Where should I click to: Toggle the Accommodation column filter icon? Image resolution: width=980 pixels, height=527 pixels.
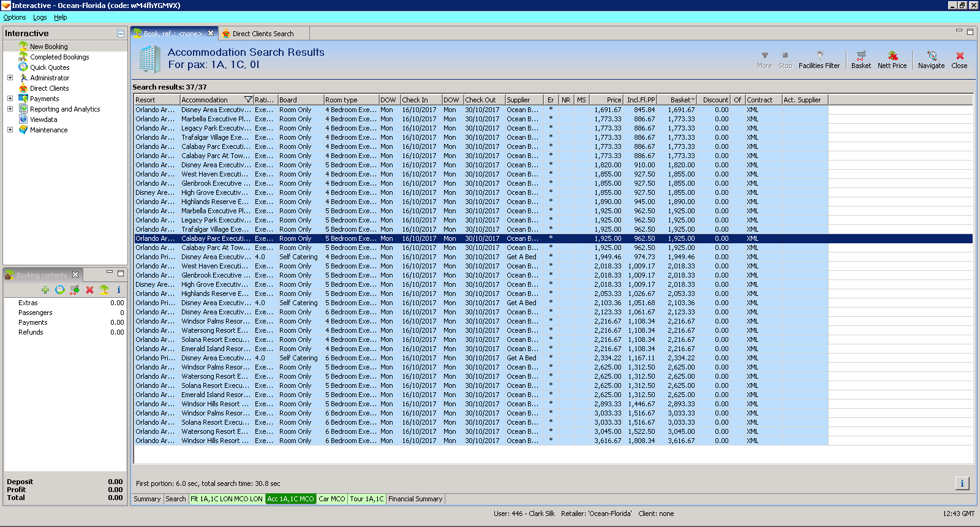[248, 100]
